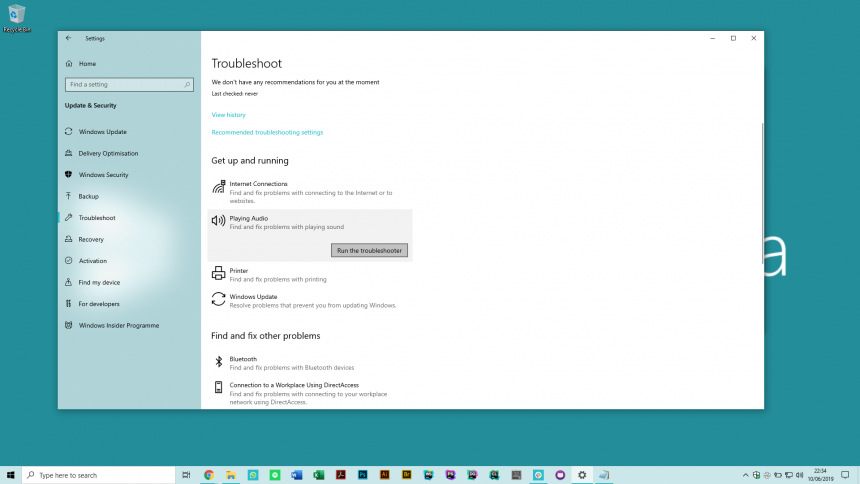The image size is (860, 484).
Task: Click the taskbar Type here to search box
Action: coord(99,475)
